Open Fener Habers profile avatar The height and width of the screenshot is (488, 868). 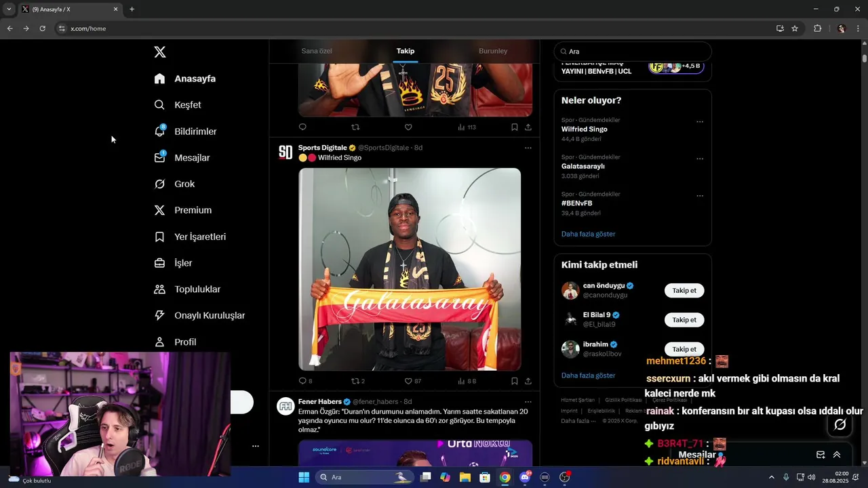285,406
